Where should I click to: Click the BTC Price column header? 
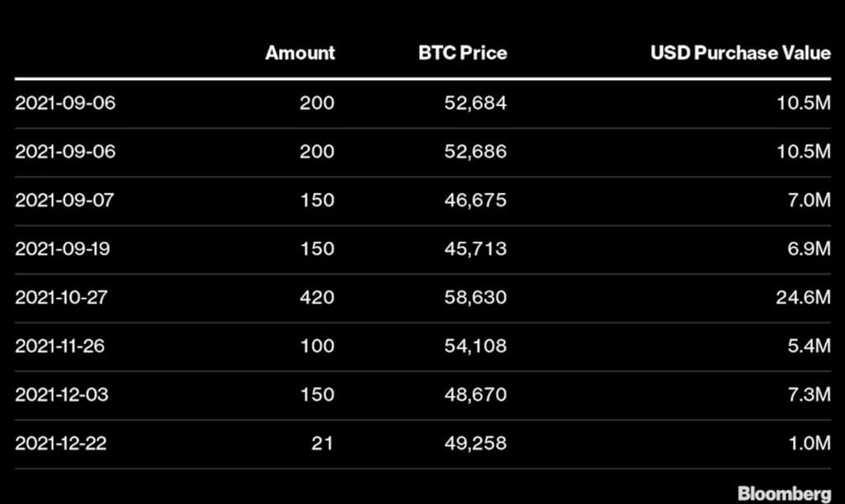[463, 53]
